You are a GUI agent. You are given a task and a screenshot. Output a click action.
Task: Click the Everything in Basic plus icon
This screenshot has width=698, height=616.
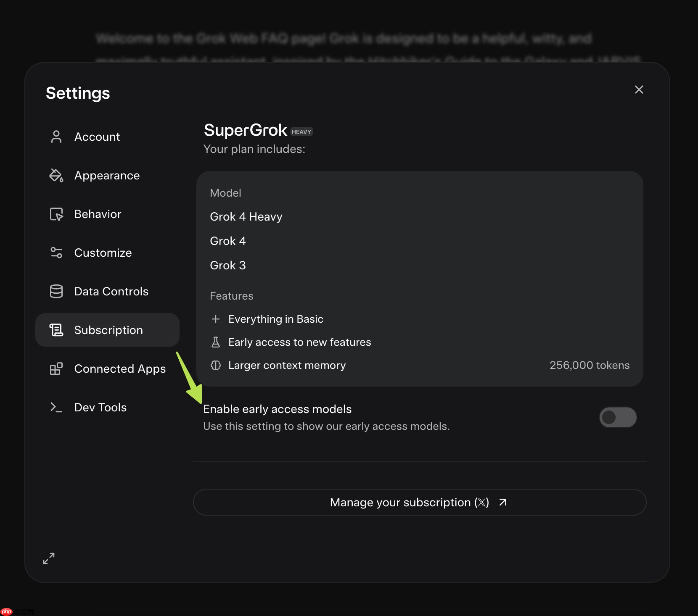pyautogui.click(x=216, y=319)
